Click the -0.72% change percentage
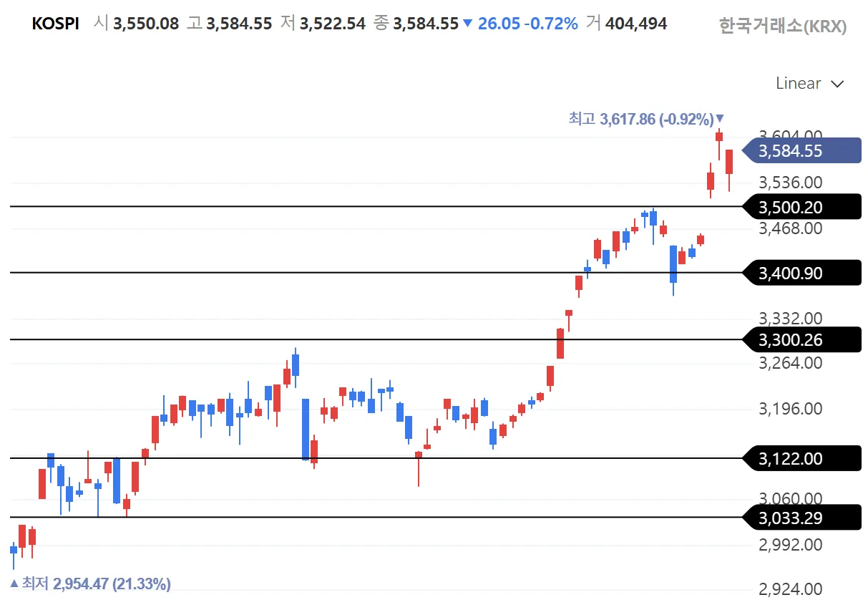The height and width of the screenshot is (605, 868). tap(550, 24)
